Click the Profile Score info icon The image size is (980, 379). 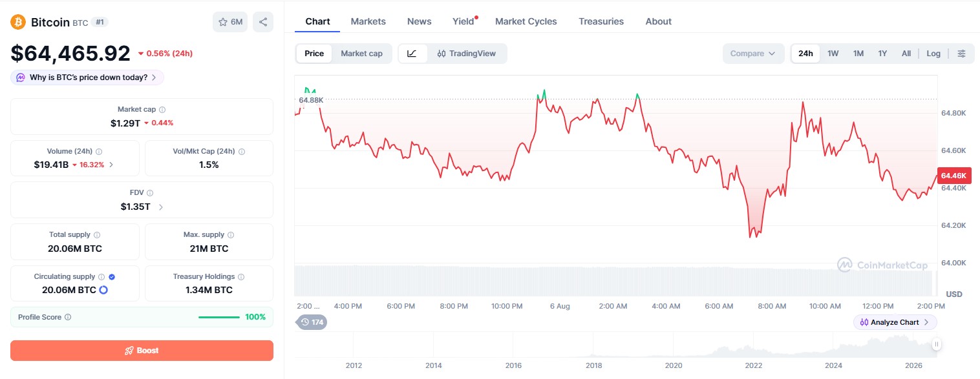coord(68,317)
